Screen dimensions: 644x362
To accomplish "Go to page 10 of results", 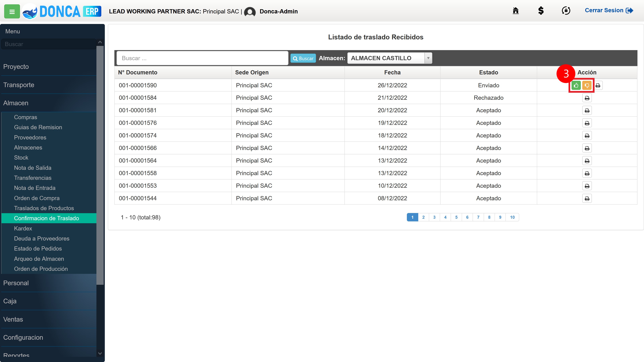I will point(512,217).
